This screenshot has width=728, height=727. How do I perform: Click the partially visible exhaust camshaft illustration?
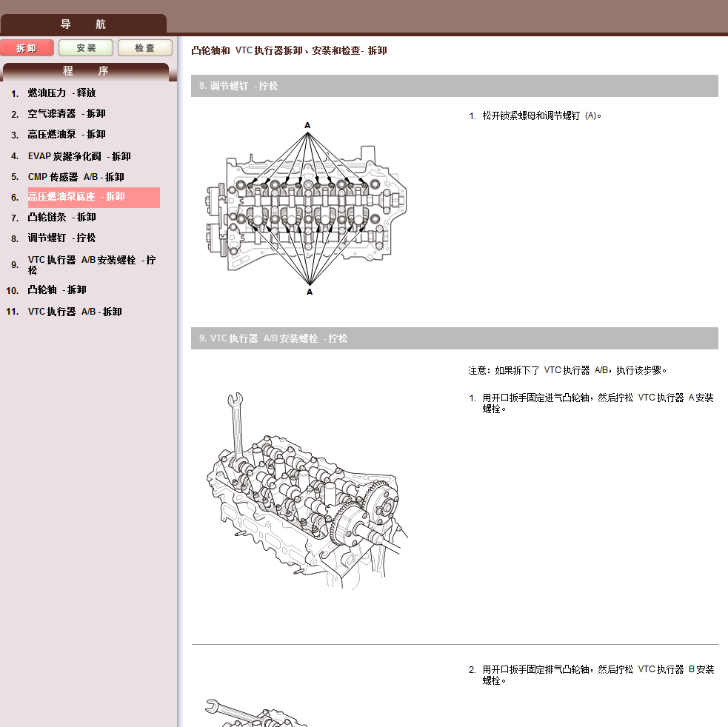pos(256,713)
